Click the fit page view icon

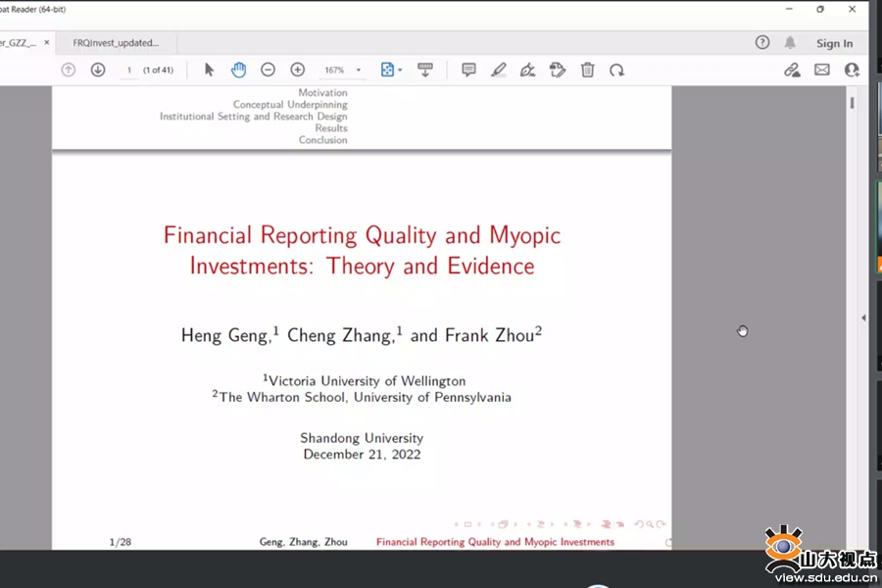point(387,70)
